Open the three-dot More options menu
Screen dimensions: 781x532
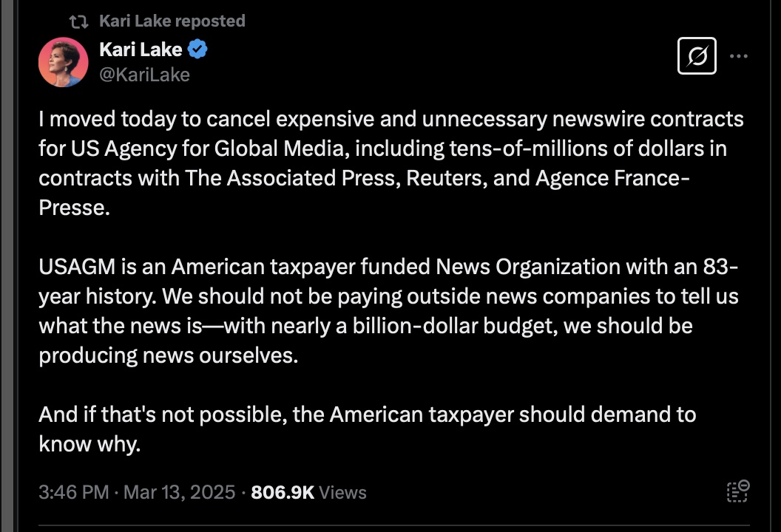(x=739, y=55)
